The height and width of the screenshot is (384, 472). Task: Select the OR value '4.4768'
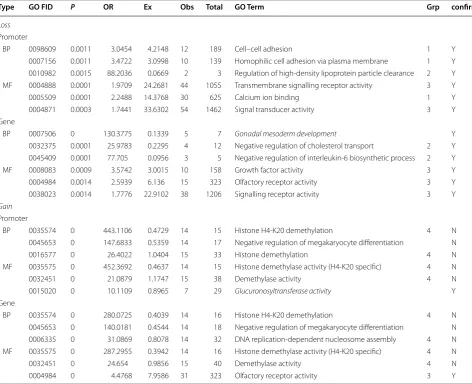pos(121,376)
